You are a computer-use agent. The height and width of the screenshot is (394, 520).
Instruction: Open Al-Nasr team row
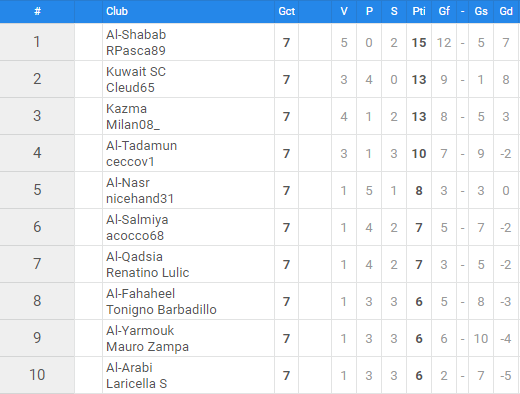tap(128, 183)
